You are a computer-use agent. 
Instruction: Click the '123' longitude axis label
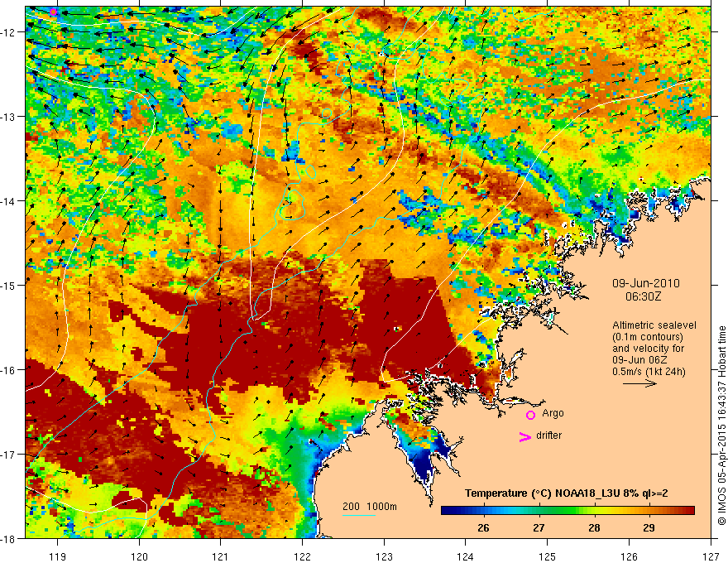[x=384, y=556]
